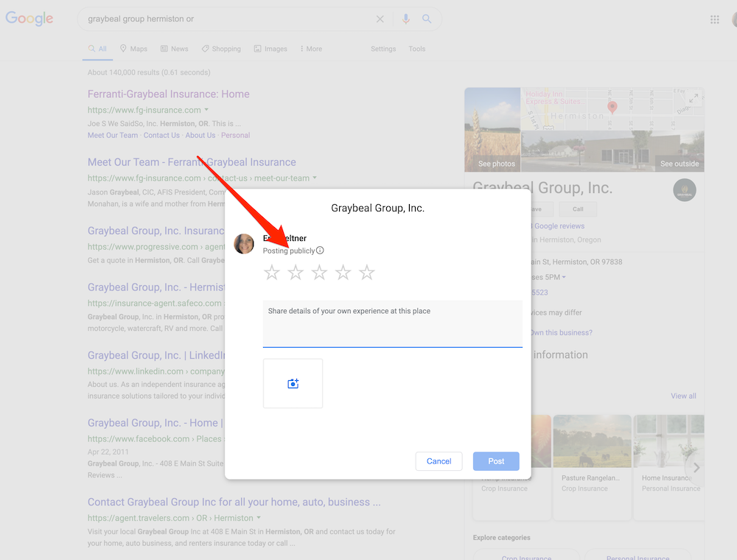
Task: Switch to the Shopping tab
Action: 221,49
